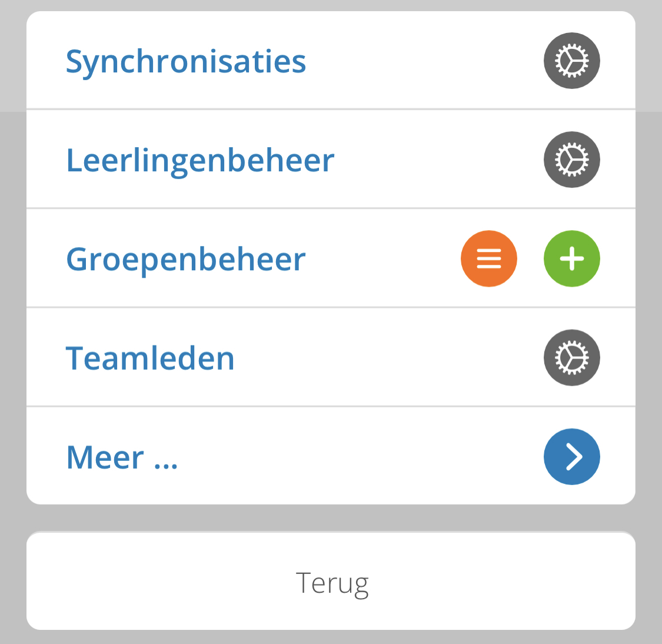Click the Leerlingenbeheer gear icon
This screenshot has width=662, height=644.
(x=571, y=160)
